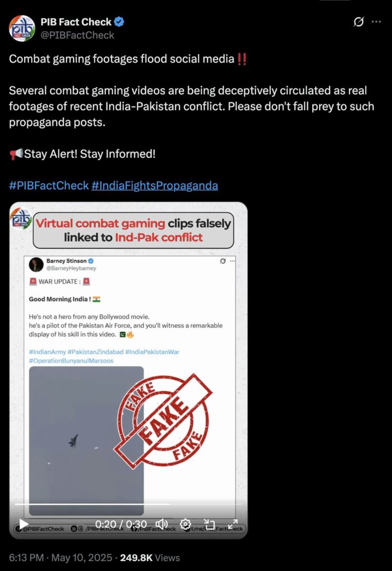Open the PIB Fact Check profile avatar
The height and width of the screenshot is (571, 392).
pos(22,28)
